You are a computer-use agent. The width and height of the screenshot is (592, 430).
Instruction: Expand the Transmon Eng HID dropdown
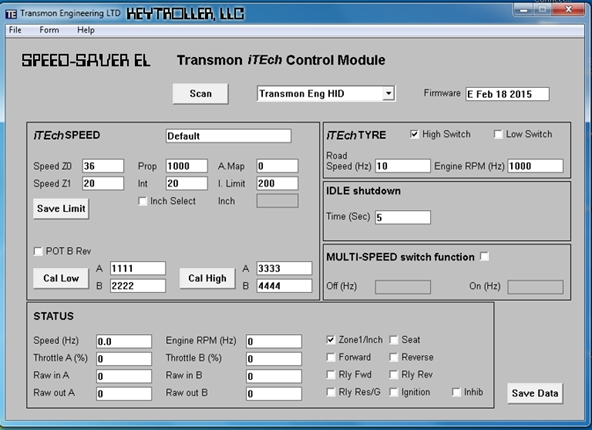(x=388, y=93)
